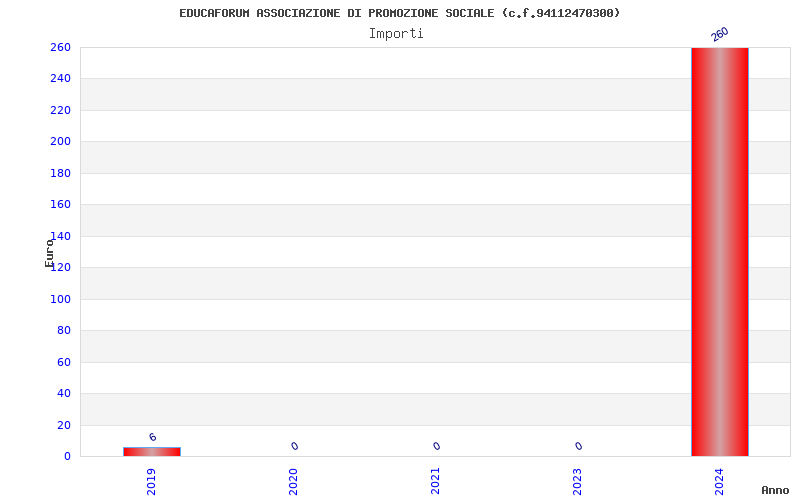Click the chart title EDUCAFORUM ASSOCIAZIONE DI PROMOZIONE SOCIALE
800x500 pixels.
pos(399,13)
